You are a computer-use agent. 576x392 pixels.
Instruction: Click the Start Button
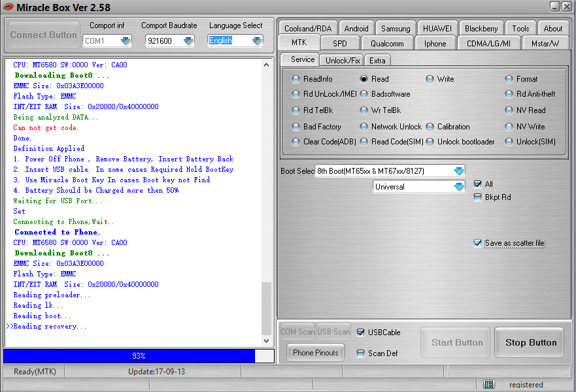(456, 342)
